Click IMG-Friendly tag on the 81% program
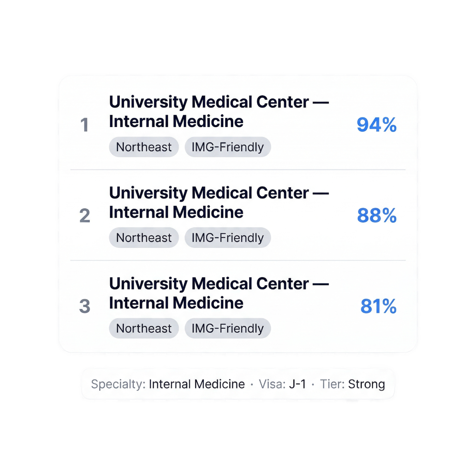476x476 pixels. click(x=227, y=328)
